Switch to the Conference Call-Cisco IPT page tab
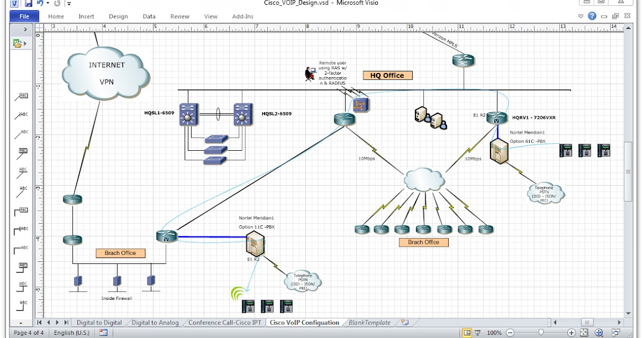This screenshot has width=644, height=338. [x=225, y=322]
